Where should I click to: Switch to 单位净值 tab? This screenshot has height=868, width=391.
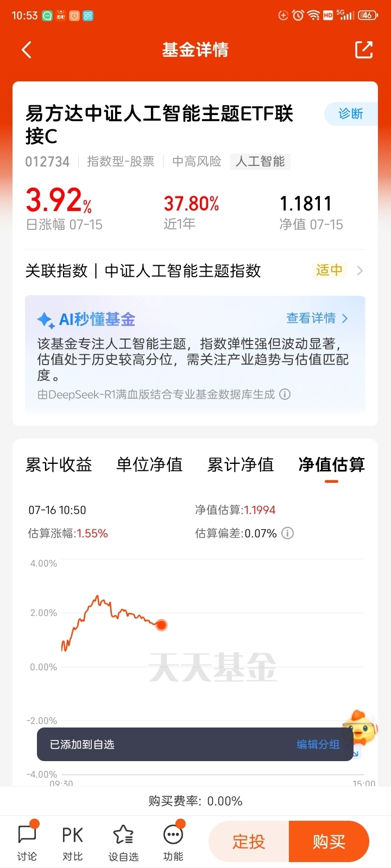149,464
